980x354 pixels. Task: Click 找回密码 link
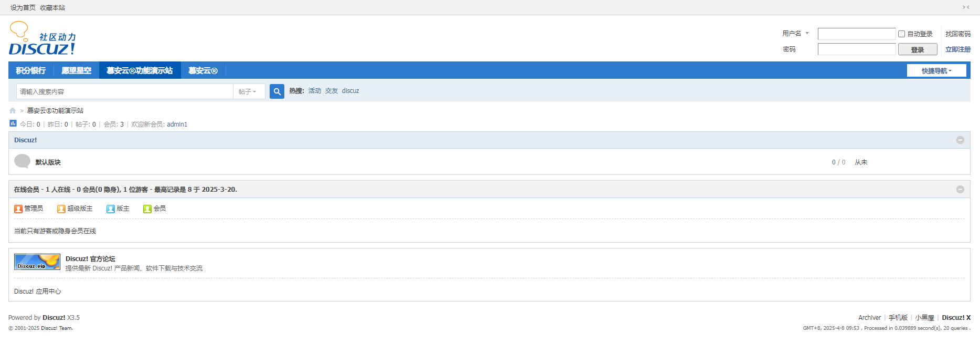coord(958,34)
